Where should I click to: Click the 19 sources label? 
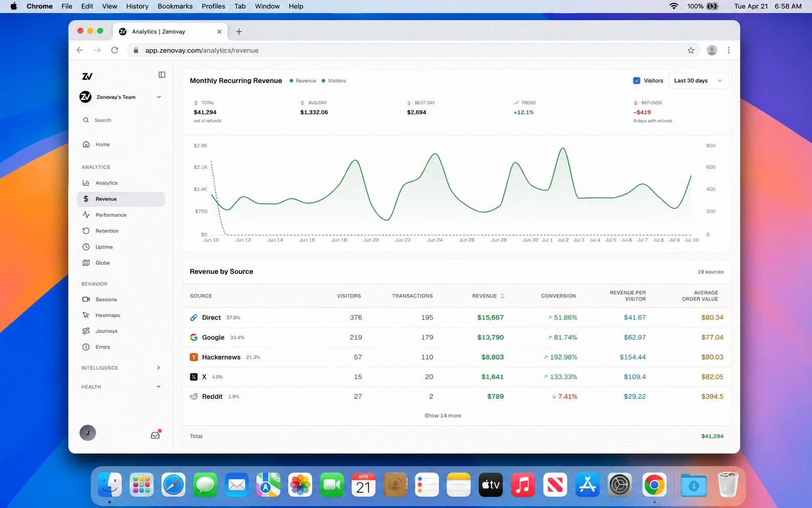(x=710, y=272)
